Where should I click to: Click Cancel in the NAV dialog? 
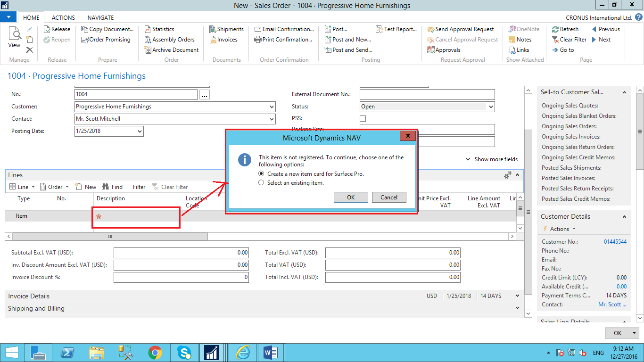pos(389,197)
